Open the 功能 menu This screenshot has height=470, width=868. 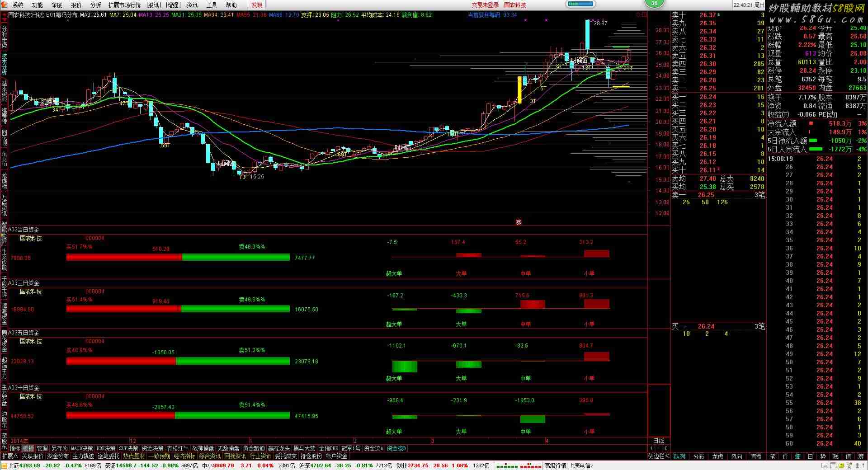[x=38, y=5]
